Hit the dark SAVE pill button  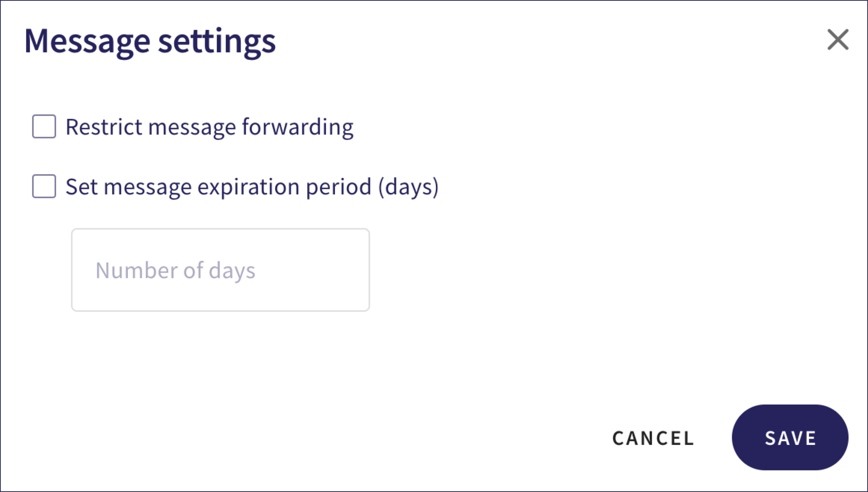tap(790, 437)
